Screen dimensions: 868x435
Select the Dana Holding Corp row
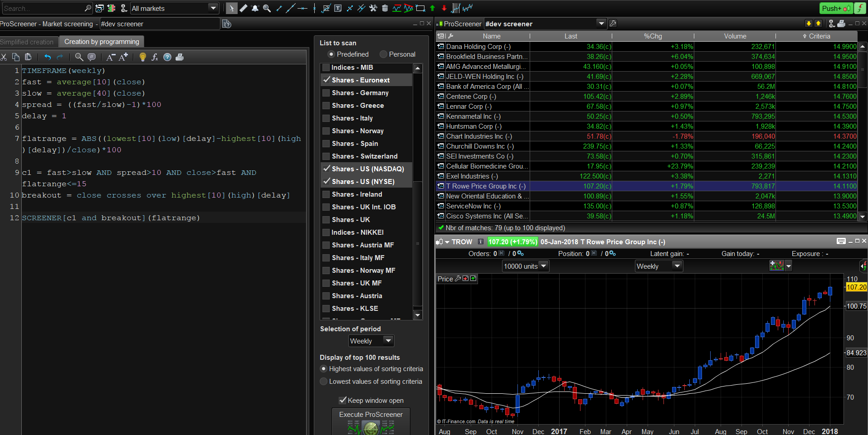[x=647, y=47]
